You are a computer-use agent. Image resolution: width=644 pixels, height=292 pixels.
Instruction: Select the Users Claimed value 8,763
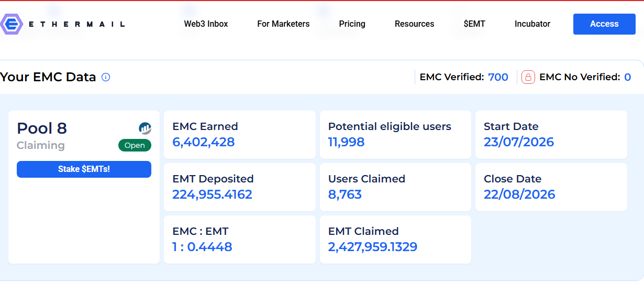pos(345,194)
